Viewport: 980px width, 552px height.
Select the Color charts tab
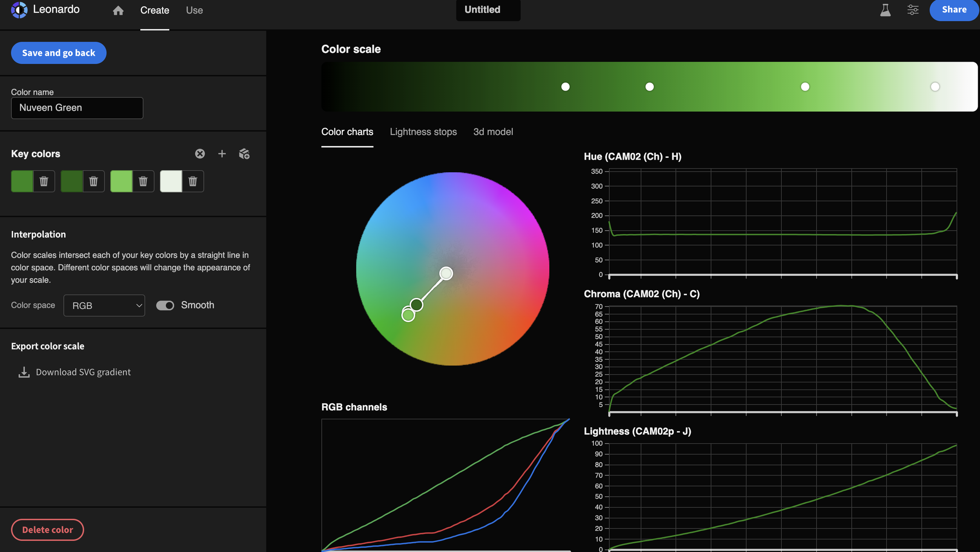point(347,132)
